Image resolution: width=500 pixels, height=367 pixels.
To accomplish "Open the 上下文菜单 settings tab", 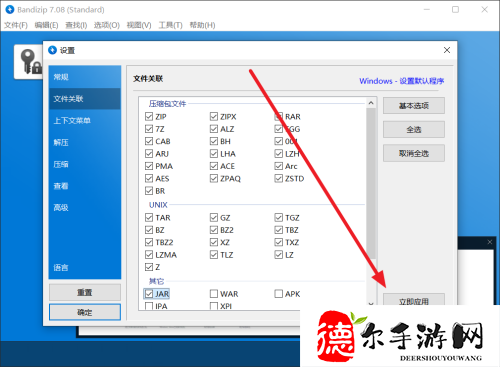I will tap(85, 120).
